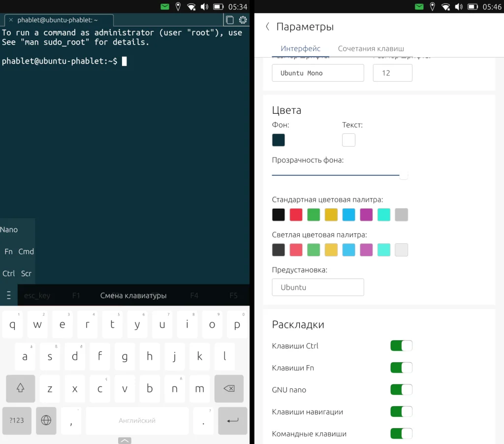Open the terminal settings gear icon
The width and height of the screenshot is (504, 444).
click(243, 20)
